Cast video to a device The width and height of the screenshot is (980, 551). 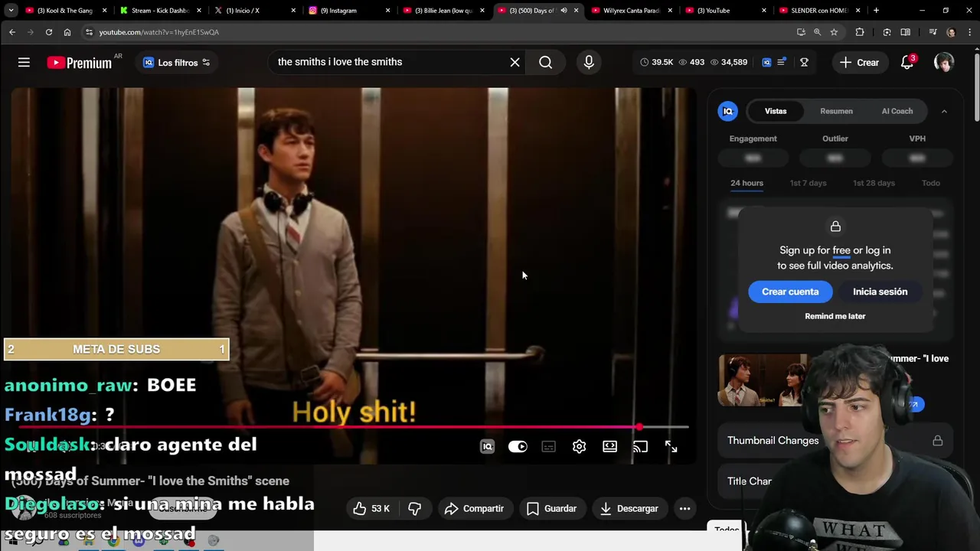click(x=640, y=447)
